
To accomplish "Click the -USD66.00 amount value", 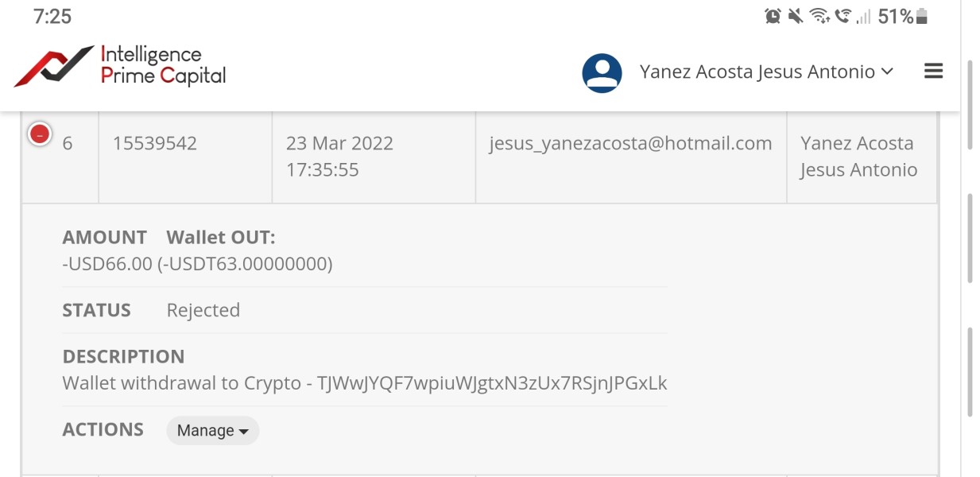I will click(107, 264).
